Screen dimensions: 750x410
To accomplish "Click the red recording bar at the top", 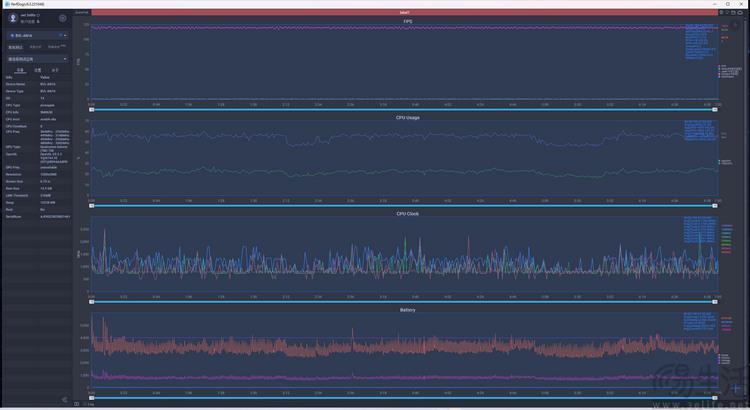I will 400,12.
